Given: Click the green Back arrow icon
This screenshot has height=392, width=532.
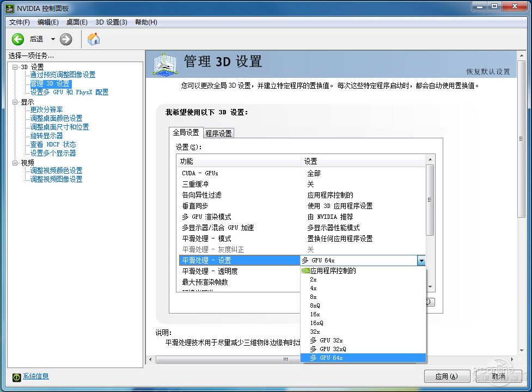Looking at the screenshot, I should pyautogui.click(x=17, y=39).
